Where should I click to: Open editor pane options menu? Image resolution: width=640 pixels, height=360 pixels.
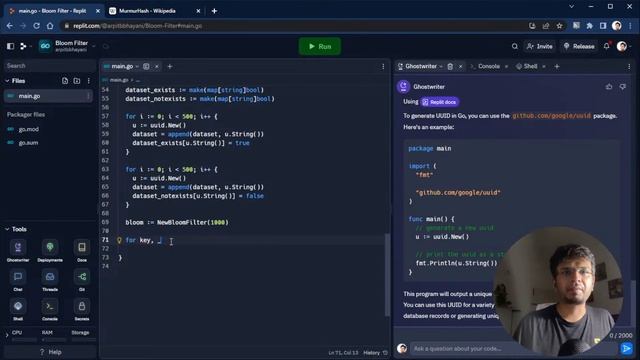[x=383, y=66]
